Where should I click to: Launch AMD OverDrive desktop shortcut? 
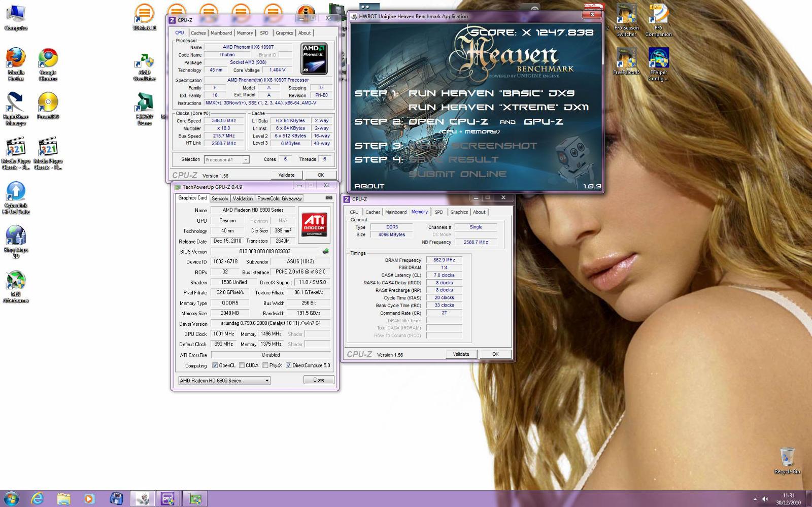(x=144, y=67)
